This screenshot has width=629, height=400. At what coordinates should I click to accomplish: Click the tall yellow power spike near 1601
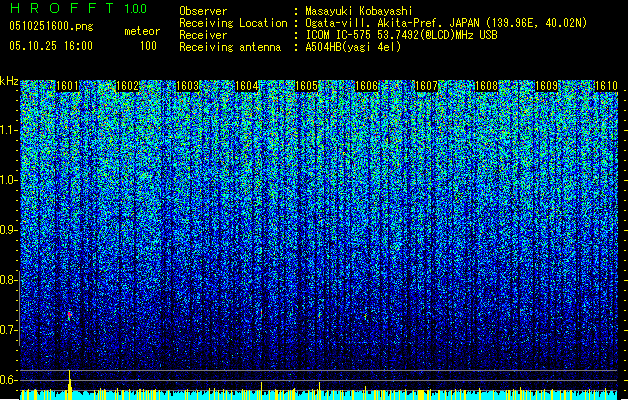[69, 384]
